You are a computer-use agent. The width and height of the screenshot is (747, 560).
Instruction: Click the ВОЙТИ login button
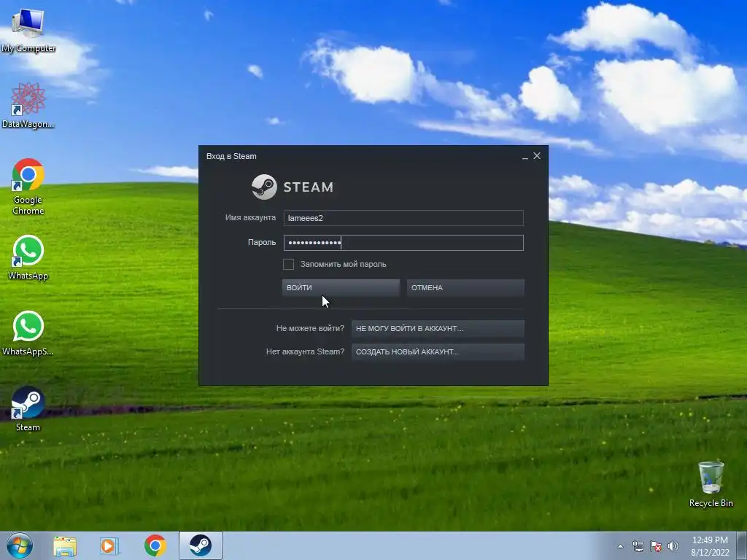tap(341, 287)
